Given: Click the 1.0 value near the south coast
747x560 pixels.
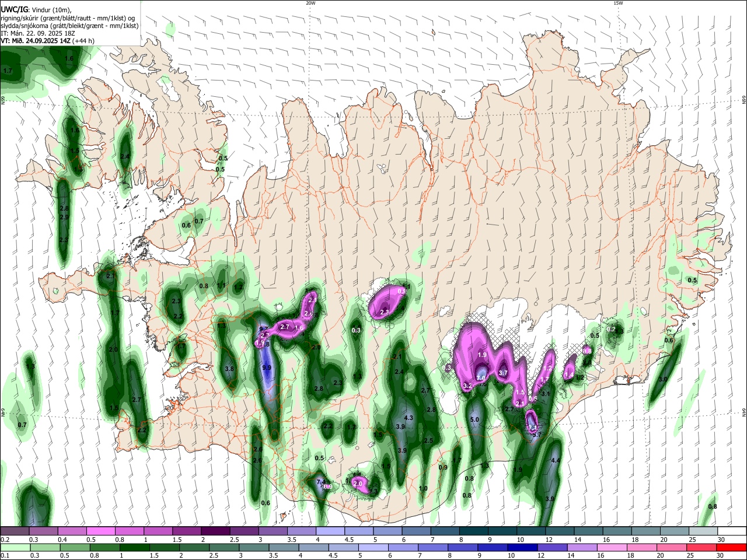Looking at the screenshot, I should pos(423,489).
